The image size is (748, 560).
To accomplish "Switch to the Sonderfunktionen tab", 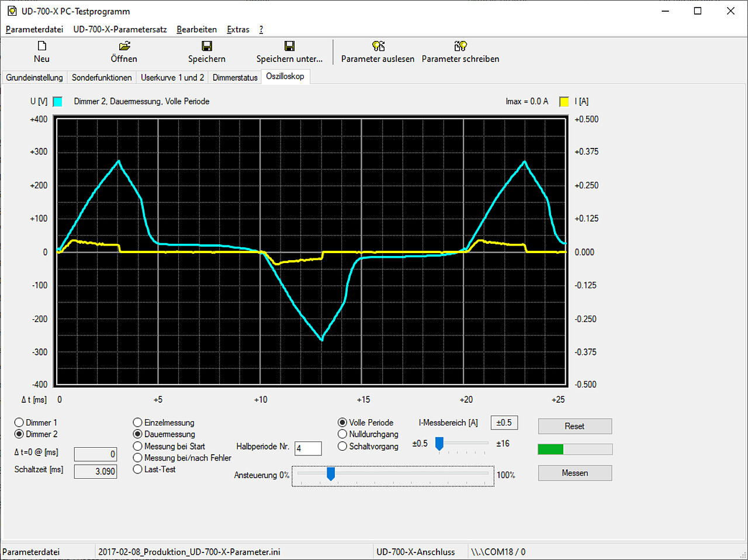I will tap(102, 77).
